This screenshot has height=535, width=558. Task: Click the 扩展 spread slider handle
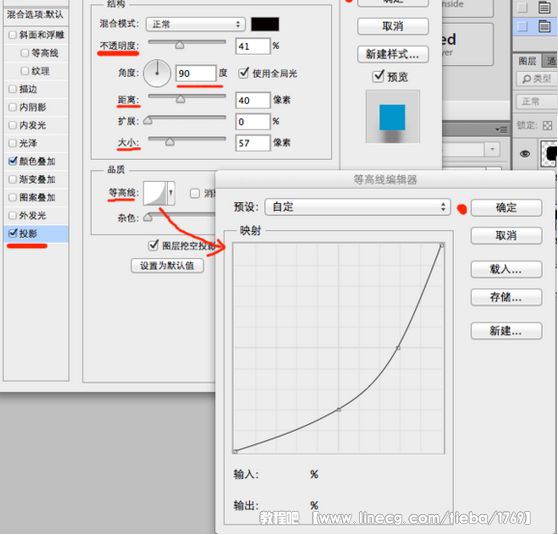click(x=148, y=120)
